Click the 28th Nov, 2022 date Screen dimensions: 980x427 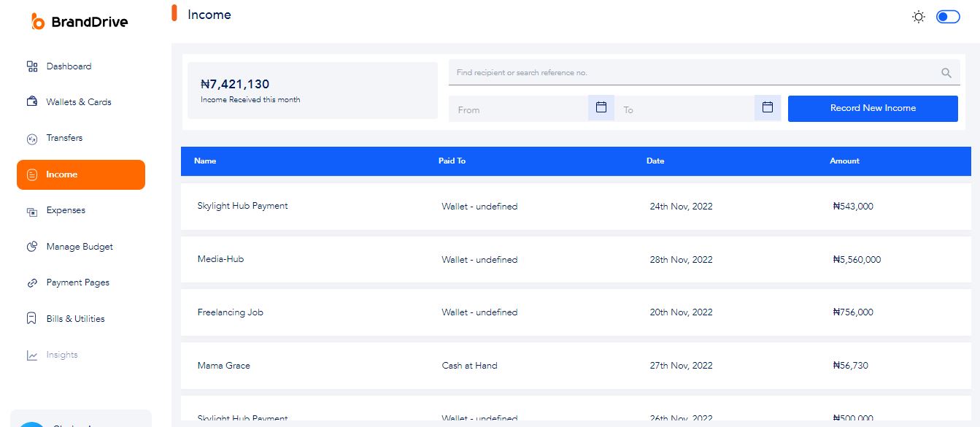coord(681,260)
